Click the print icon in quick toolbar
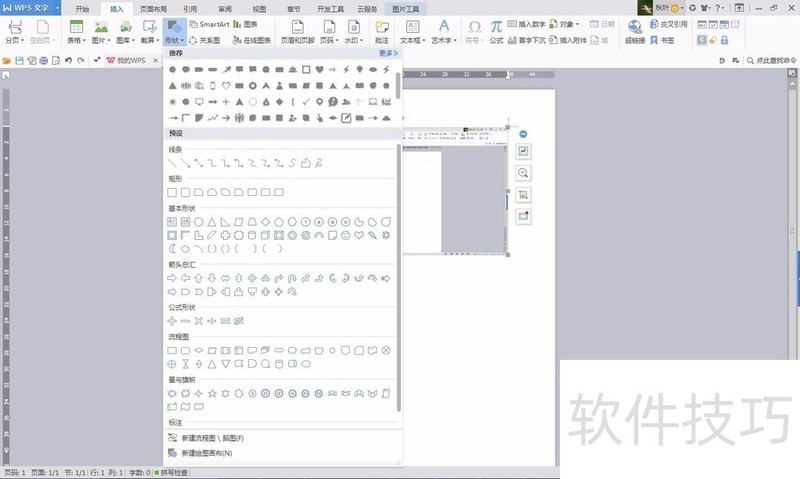The height and width of the screenshot is (479, 800). tap(44, 61)
